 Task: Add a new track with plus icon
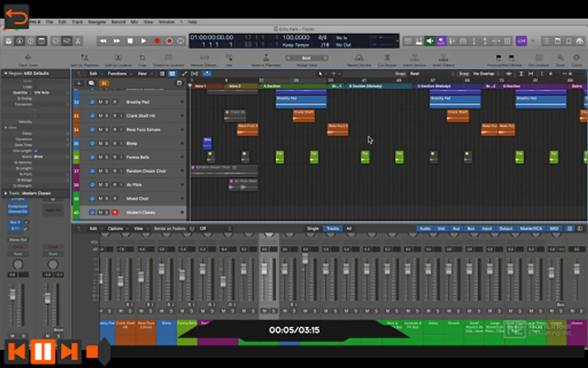pos(79,83)
